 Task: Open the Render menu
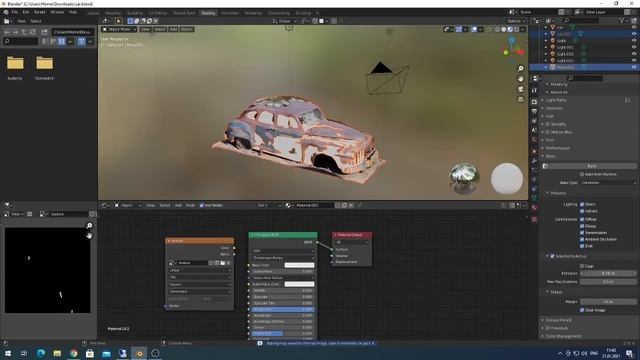(x=40, y=12)
